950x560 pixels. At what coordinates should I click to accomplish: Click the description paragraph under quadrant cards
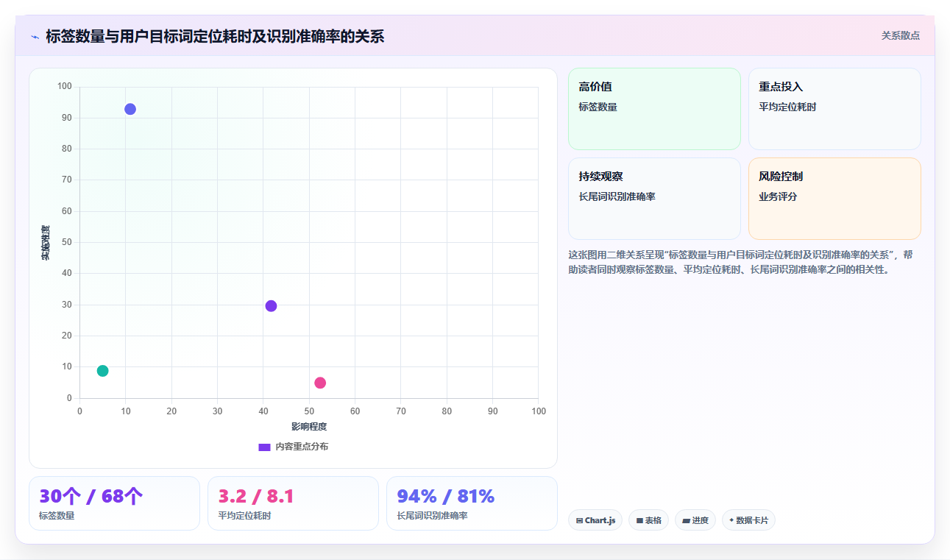pyautogui.click(x=741, y=262)
